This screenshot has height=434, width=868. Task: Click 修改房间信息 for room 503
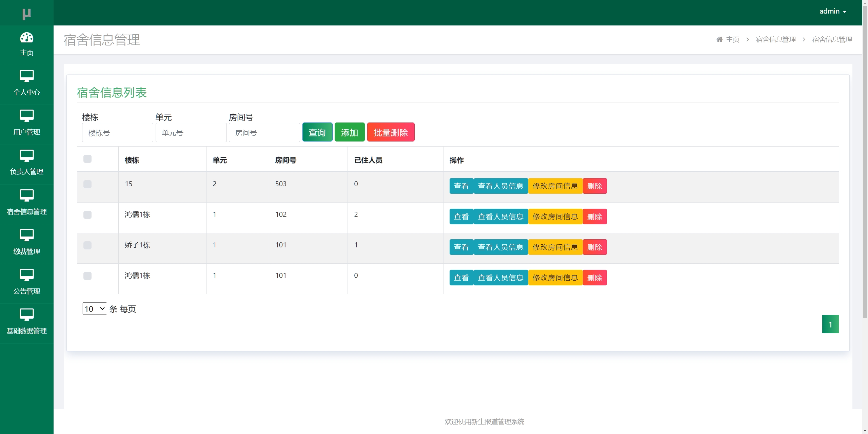click(555, 186)
